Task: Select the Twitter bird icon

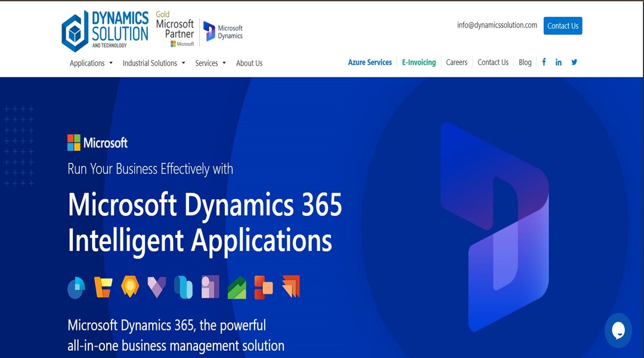Action: 574,61
